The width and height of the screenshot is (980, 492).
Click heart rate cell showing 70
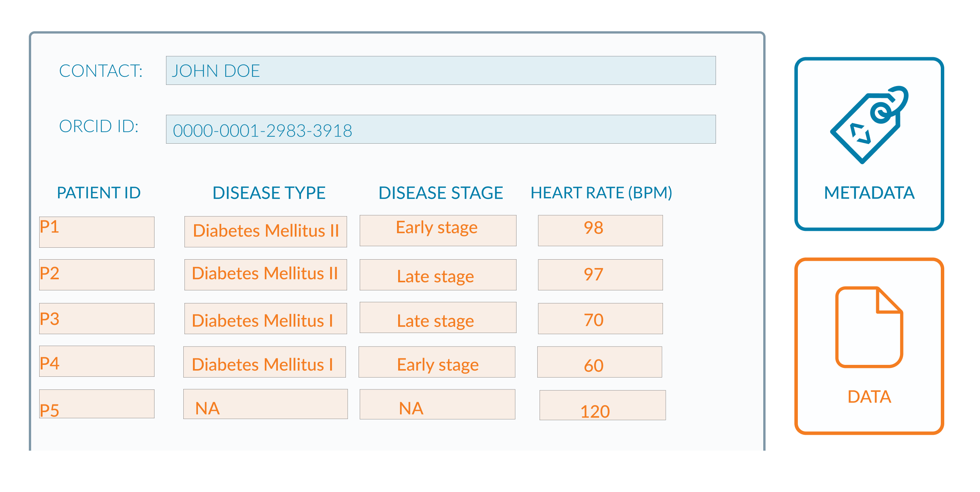(600, 318)
